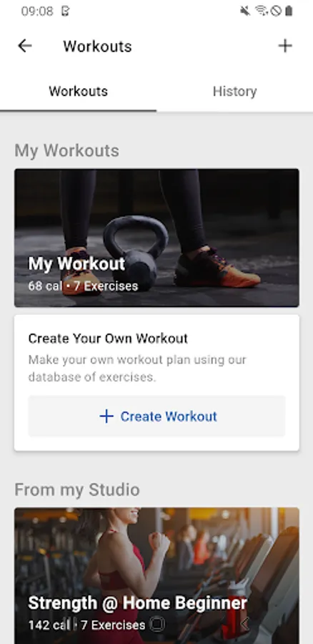Tap the 68 cal 7 Exercises label

coord(83,286)
